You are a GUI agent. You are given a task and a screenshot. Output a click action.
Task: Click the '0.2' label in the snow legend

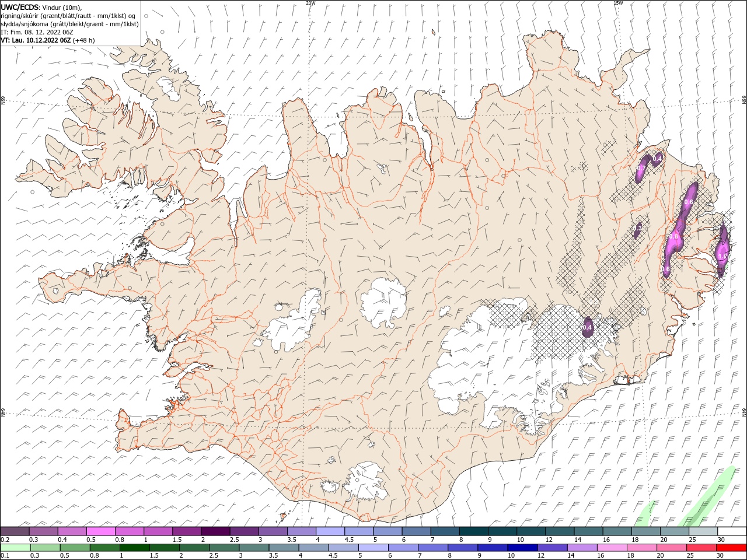tap(5, 539)
